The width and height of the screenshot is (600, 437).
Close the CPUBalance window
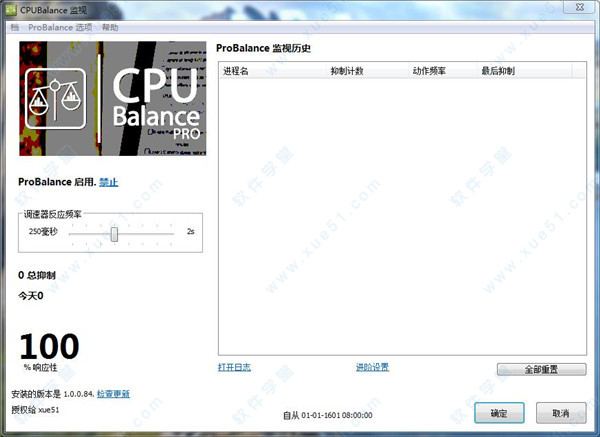click(579, 7)
